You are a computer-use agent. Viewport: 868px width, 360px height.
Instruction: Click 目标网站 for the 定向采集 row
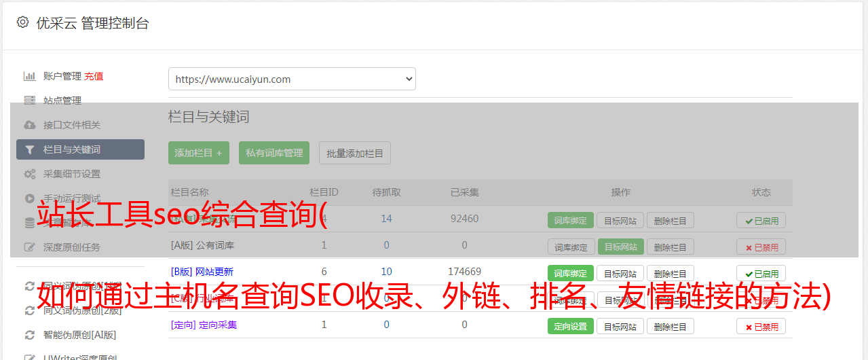pos(620,326)
